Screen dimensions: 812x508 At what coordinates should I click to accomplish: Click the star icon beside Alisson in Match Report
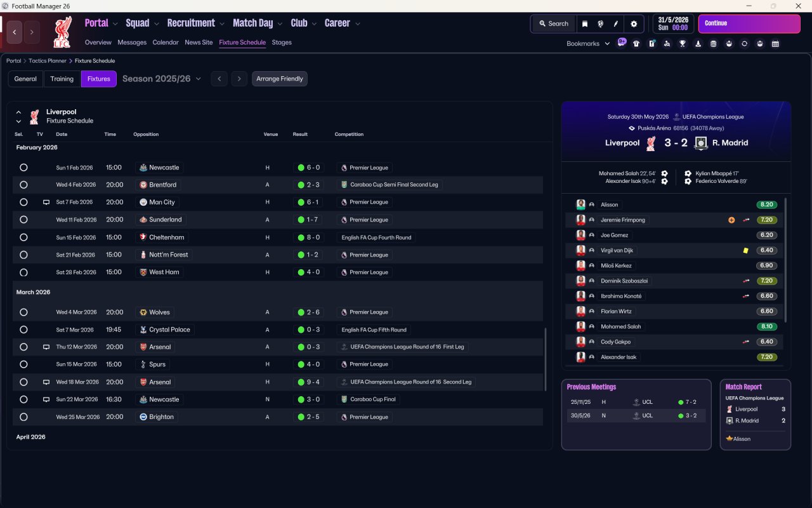[x=729, y=439]
